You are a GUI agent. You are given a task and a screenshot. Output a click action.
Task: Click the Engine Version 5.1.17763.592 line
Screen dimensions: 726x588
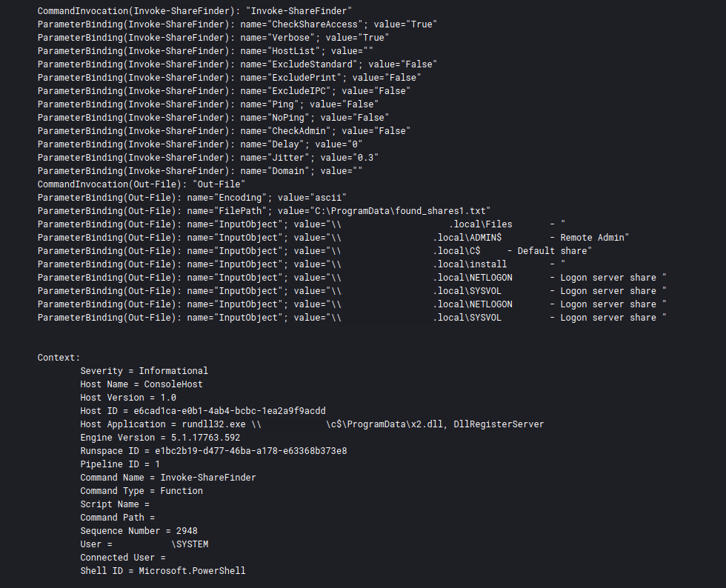[x=160, y=438]
